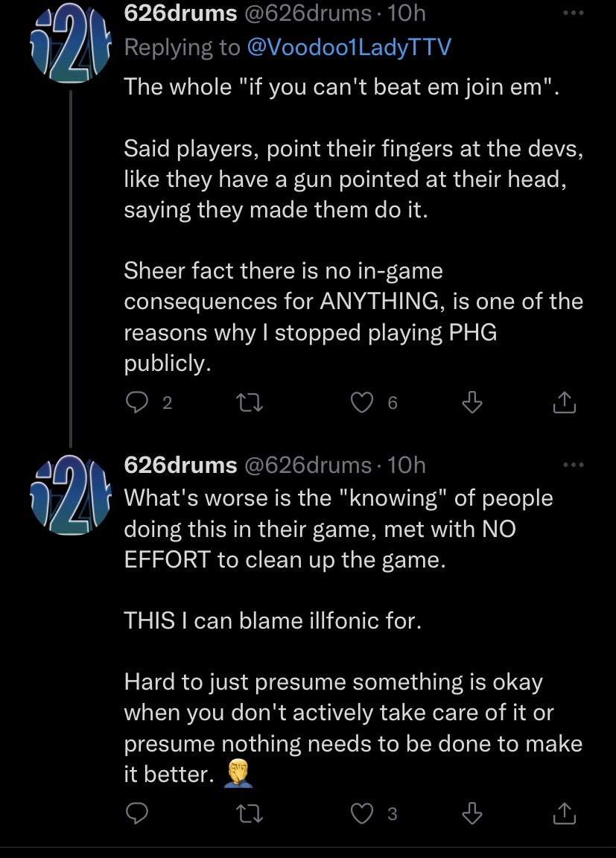Open the @Voodoo1LadyTTV profile link

click(x=349, y=47)
